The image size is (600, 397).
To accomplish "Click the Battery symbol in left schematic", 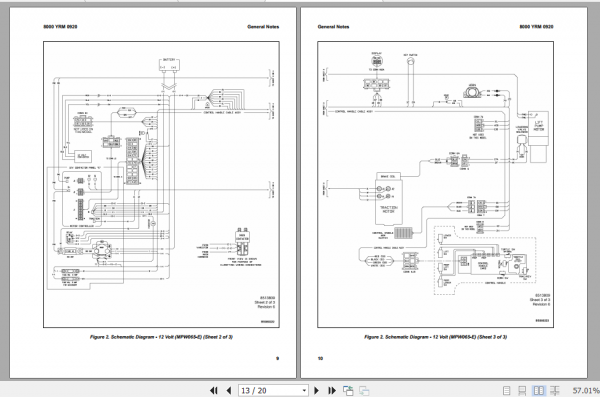I will click(x=169, y=64).
